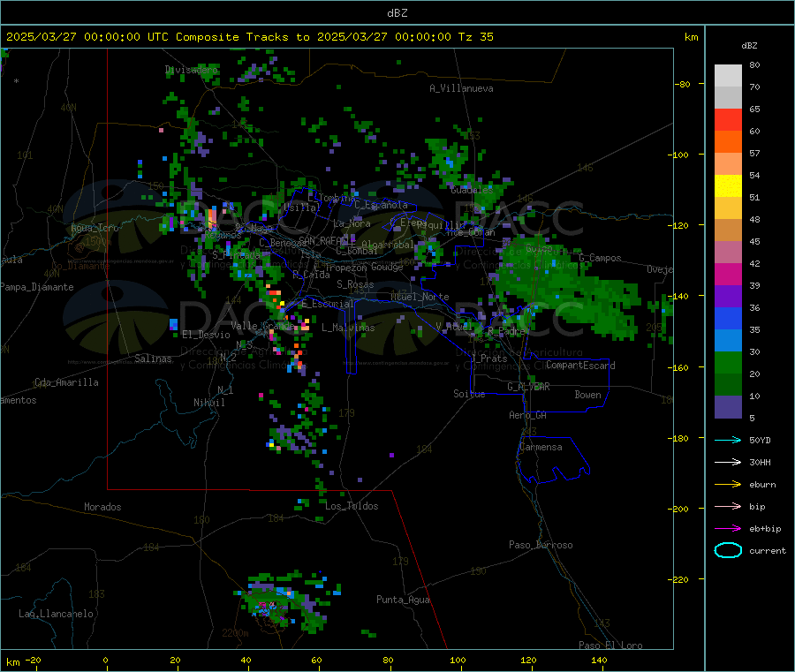
Task: Click the S_Rosas location label
Action: [x=355, y=284]
